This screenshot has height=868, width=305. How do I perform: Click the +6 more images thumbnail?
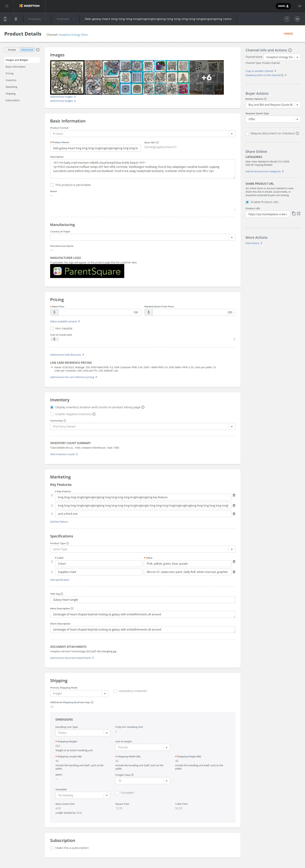click(206, 77)
